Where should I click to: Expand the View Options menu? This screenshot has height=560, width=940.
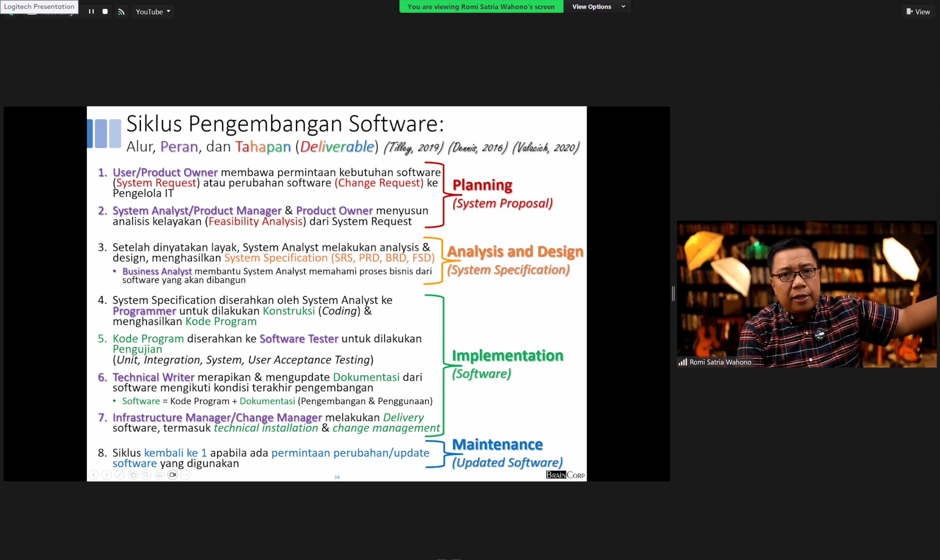click(x=592, y=6)
